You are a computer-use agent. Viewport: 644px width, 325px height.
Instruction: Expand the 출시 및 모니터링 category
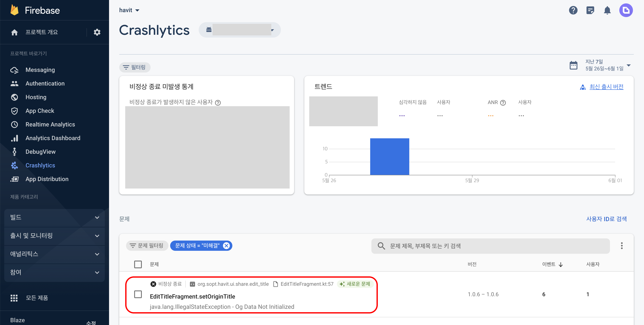click(x=55, y=236)
